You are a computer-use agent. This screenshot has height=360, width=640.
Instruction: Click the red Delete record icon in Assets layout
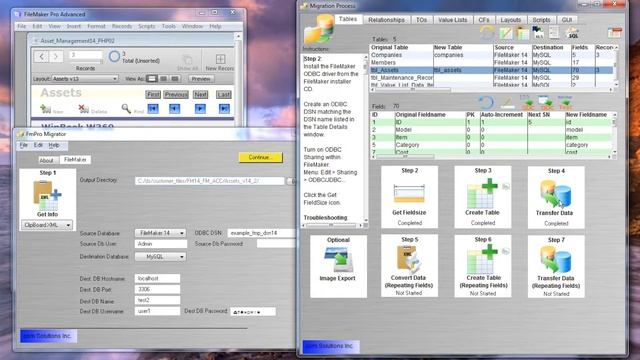[x=84, y=109]
